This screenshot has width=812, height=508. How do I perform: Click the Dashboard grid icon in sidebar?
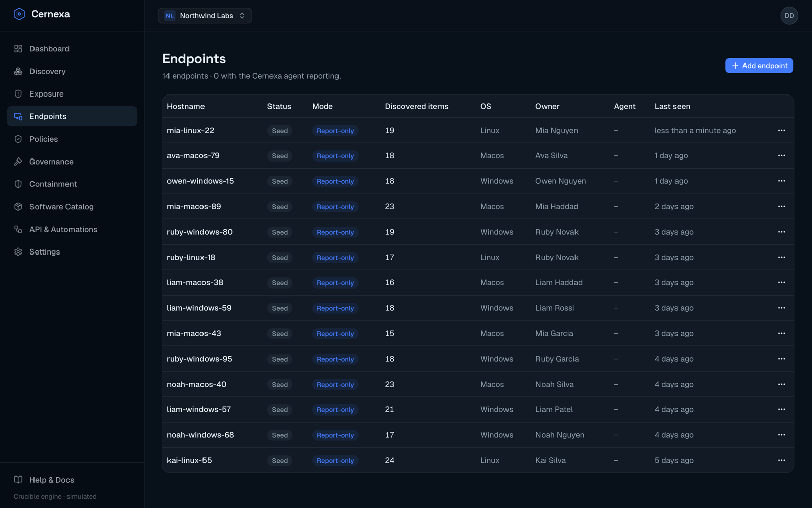tap(18, 49)
